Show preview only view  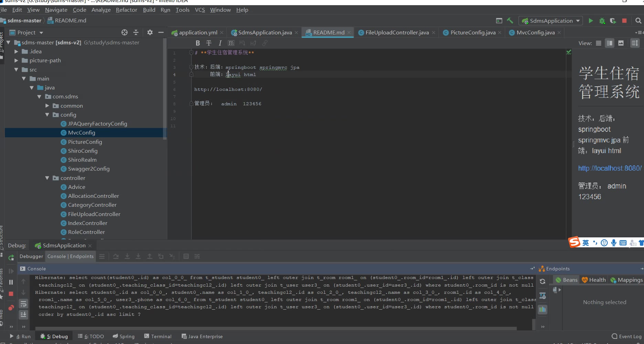pyautogui.click(x=621, y=43)
